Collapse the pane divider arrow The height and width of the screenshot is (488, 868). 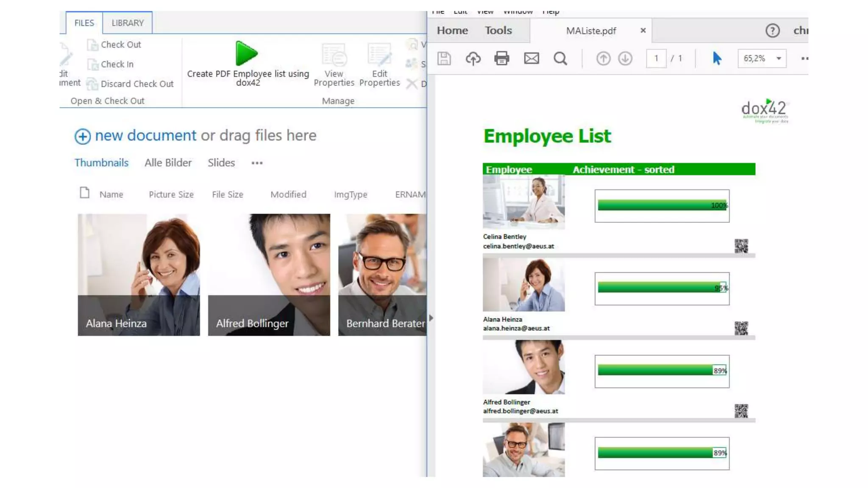pos(431,318)
